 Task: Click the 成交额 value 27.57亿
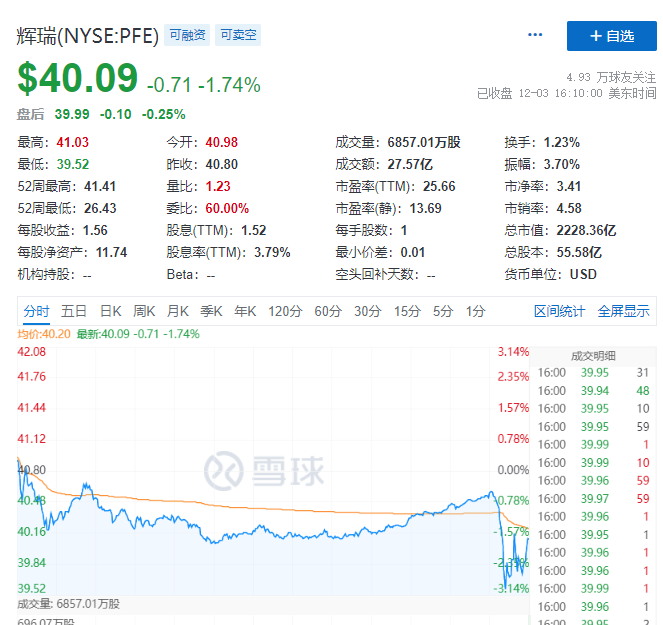(x=410, y=164)
